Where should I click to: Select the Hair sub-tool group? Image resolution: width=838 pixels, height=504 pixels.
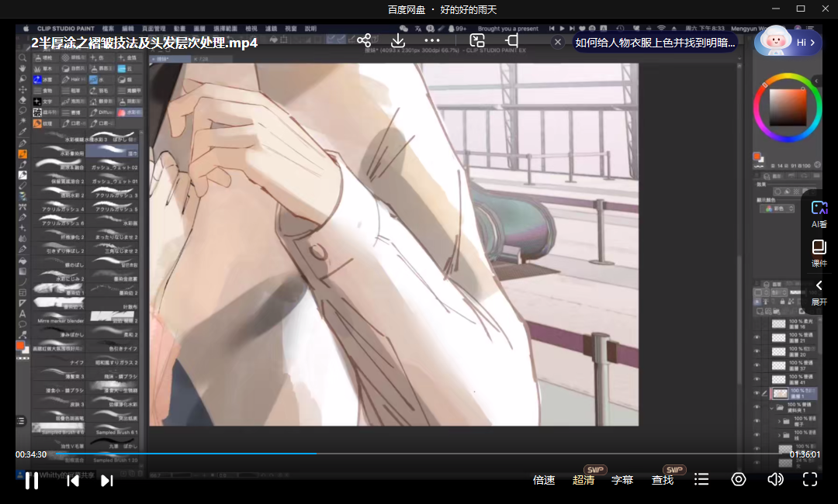coord(73,80)
